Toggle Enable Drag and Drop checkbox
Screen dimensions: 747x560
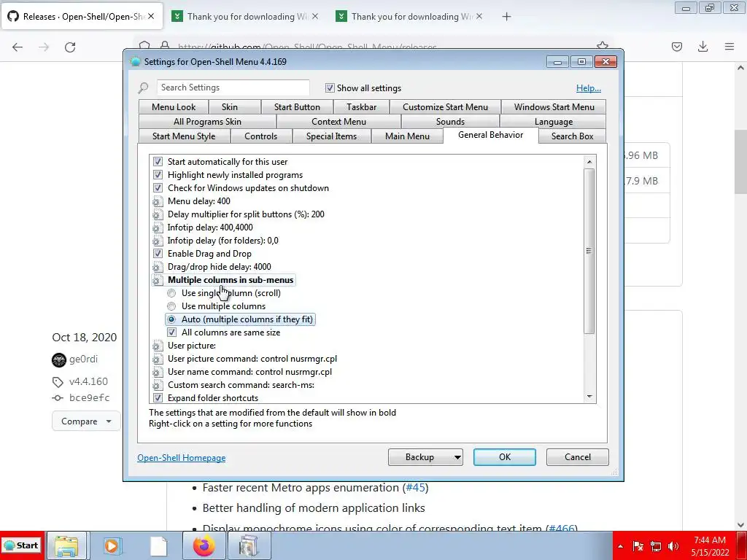pyautogui.click(x=158, y=254)
